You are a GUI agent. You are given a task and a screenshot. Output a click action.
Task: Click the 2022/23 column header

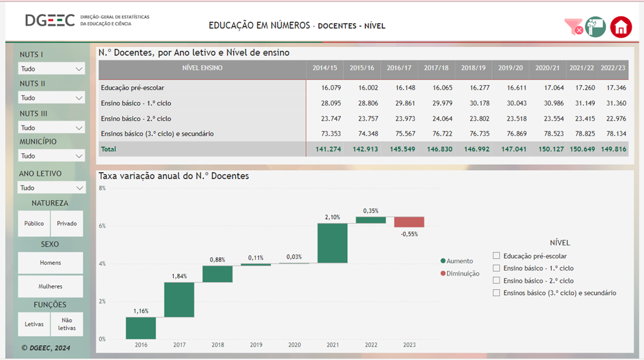612,68
